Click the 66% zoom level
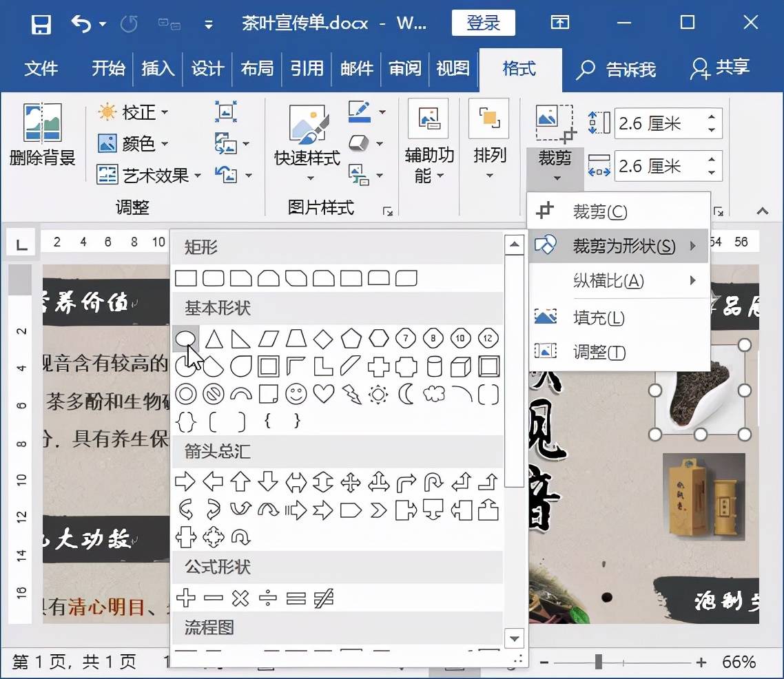This screenshot has width=784, height=679. [739, 662]
